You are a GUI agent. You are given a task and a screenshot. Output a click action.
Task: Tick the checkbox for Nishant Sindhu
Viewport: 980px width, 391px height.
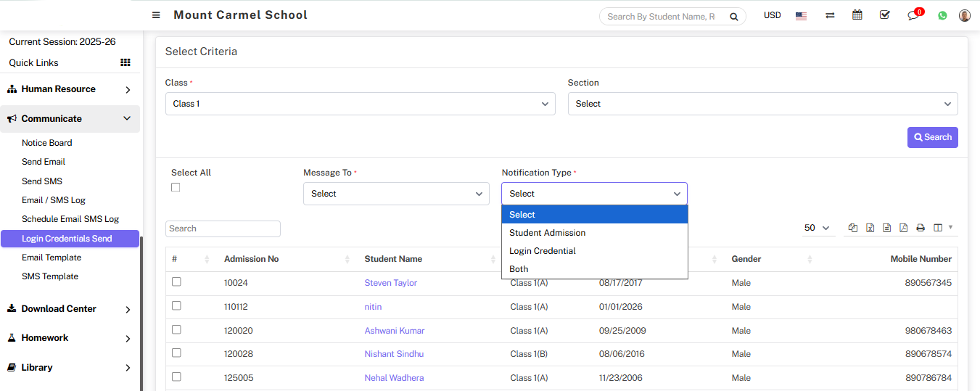[176, 353]
